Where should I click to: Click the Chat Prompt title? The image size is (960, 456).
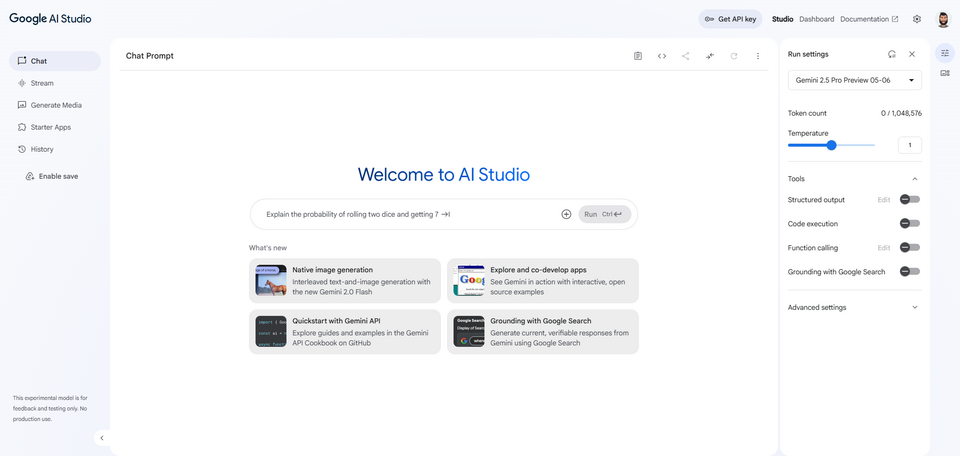150,56
